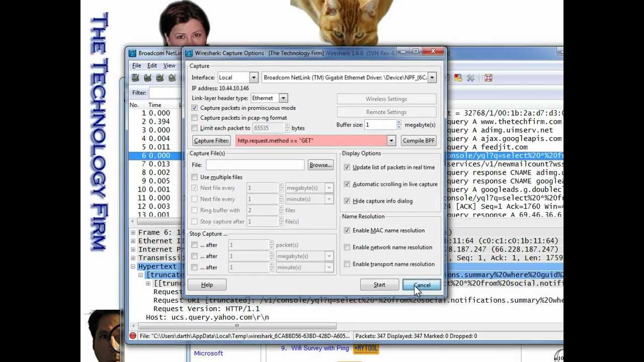Click the Cancel button
The image size is (644, 362).
point(422,285)
